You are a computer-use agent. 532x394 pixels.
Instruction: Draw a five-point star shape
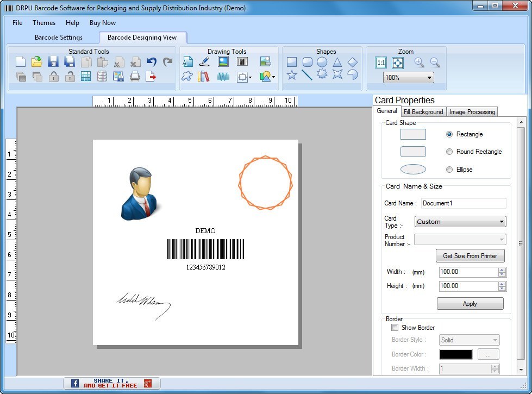[x=292, y=74]
